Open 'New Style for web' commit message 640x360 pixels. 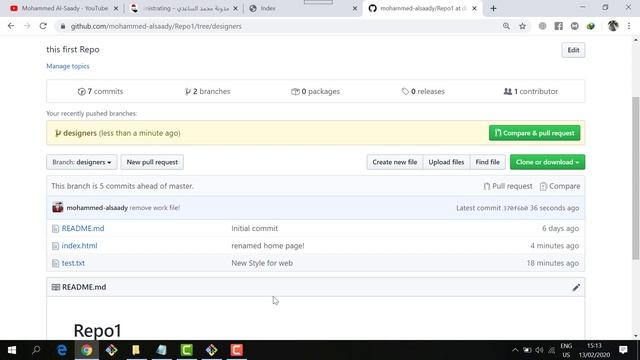(262, 263)
